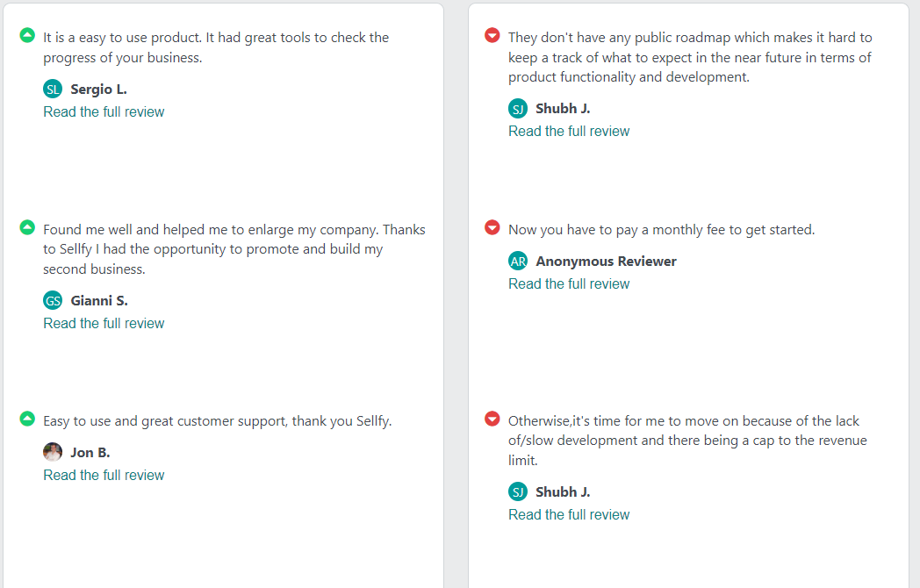Open Sergio L.'s full review
The width and height of the screenshot is (920, 588).
[x=104, y=112]
